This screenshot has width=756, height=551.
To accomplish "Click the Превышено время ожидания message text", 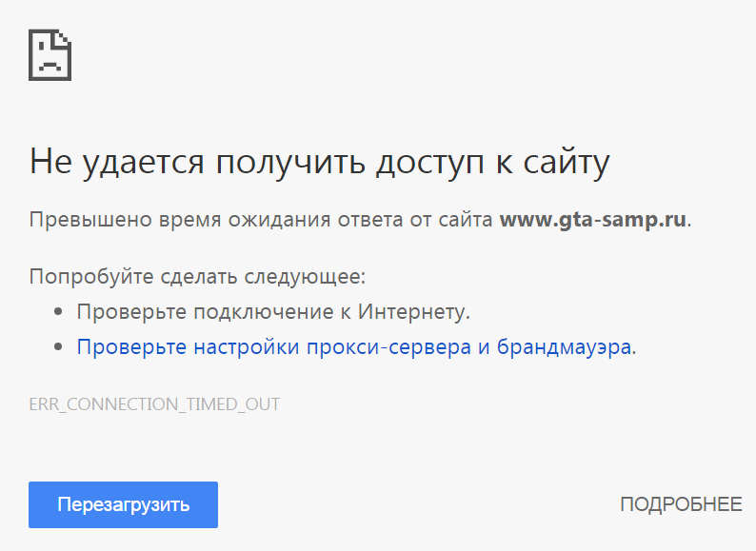I will pos(257,220).
